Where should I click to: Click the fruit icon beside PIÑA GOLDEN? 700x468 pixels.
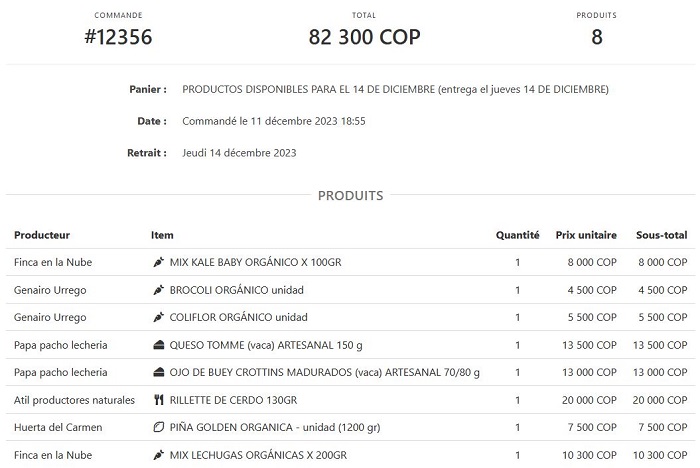[158, 427]
